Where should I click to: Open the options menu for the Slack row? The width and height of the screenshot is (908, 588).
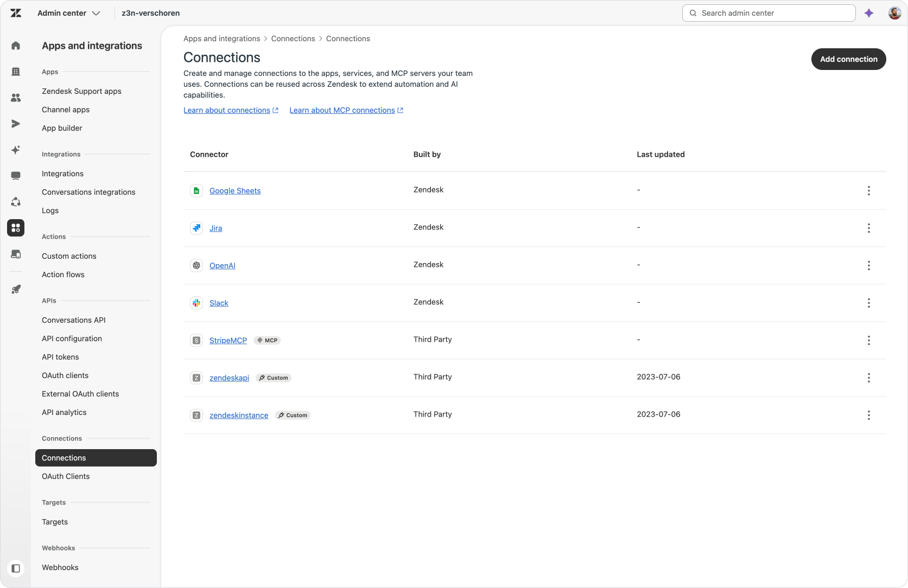[x=868, y=303]
